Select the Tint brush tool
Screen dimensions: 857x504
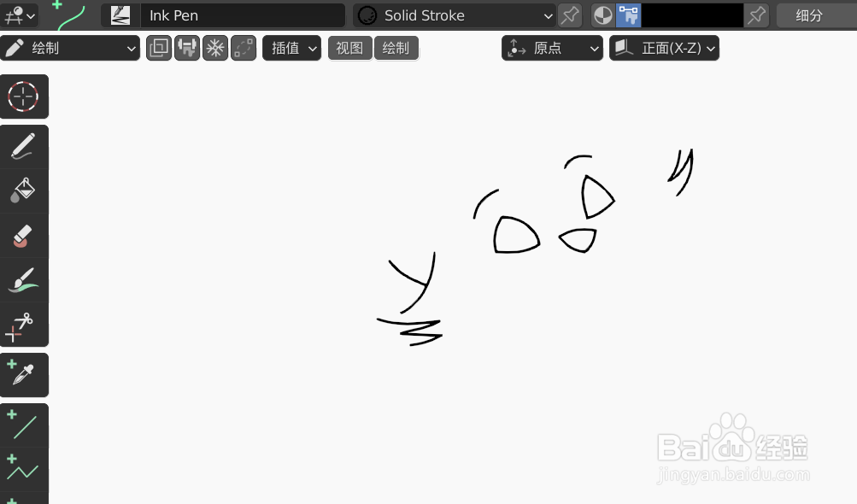24,280
